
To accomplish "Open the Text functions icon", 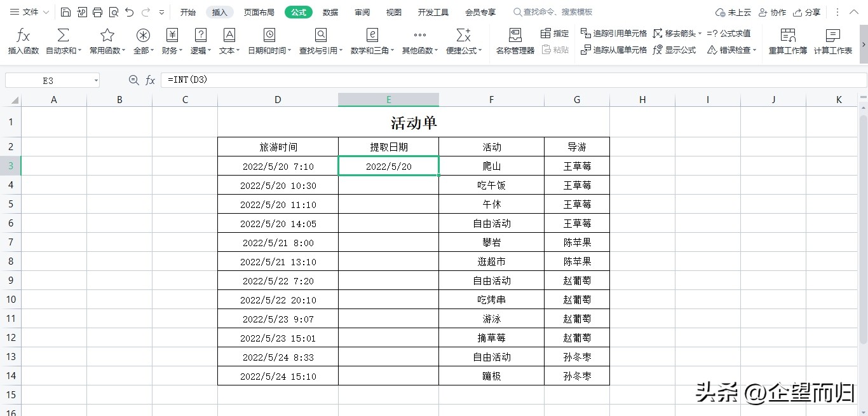I will coord(229,36).
